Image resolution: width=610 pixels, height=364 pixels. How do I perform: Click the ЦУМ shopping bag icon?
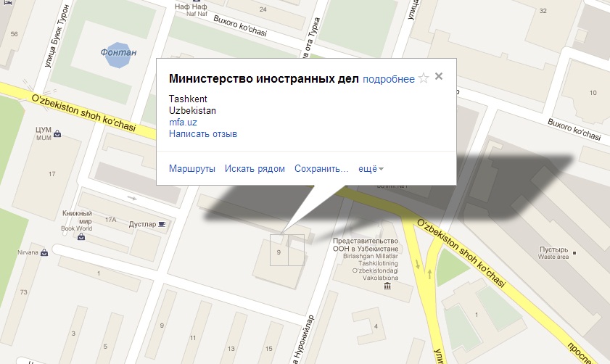tap(57, 133)
